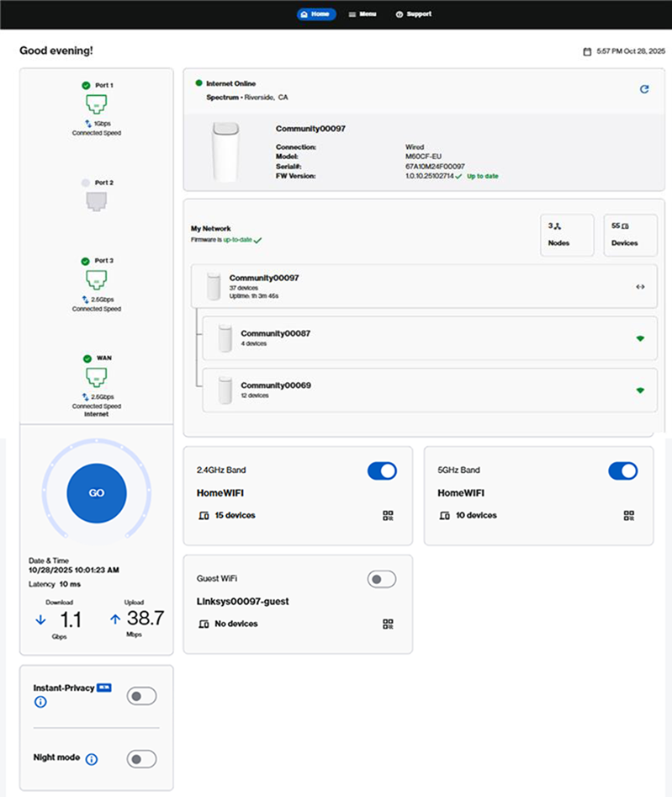672x797 pixels.
Task: Enable the Guest WiFi switch
Action: tap(382, 579)
